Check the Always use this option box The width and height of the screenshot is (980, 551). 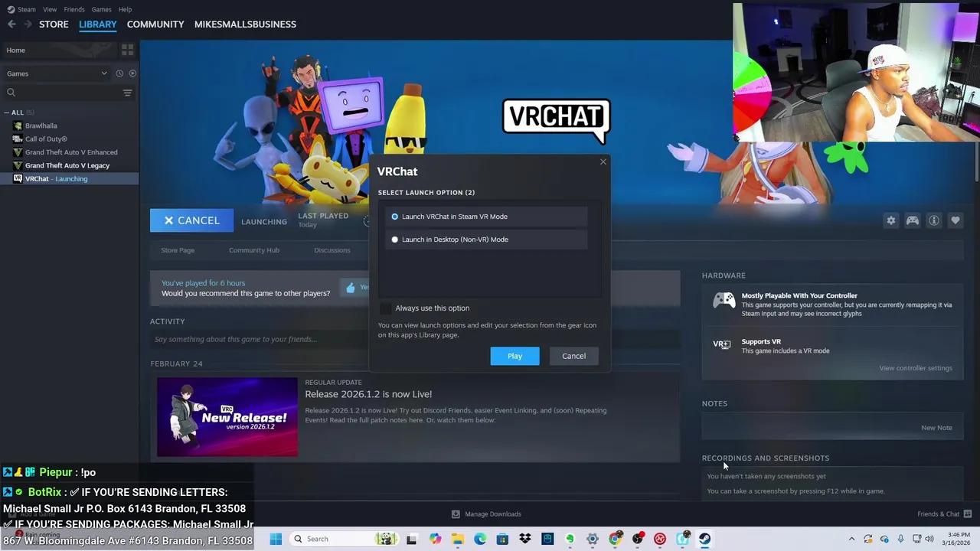coord(385,308)
